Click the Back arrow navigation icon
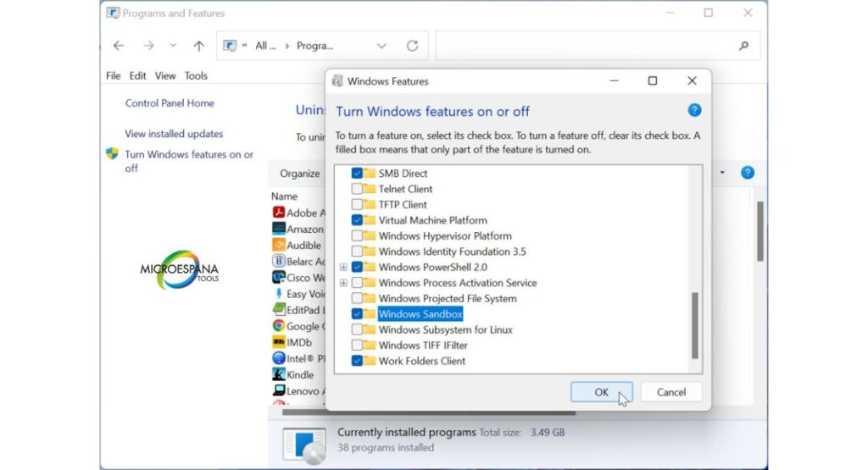This screenshot has width=868, height=470. point(119,46)
